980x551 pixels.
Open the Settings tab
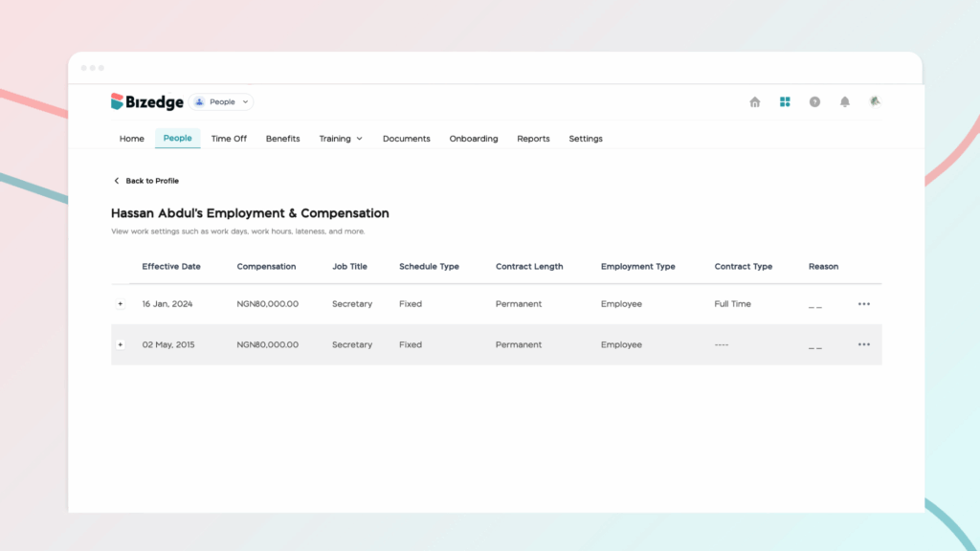(586, 139)
